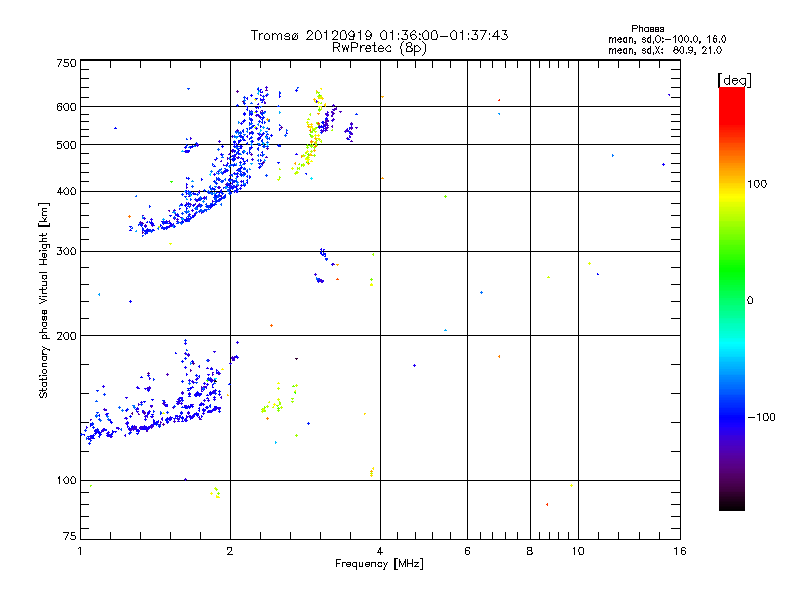Click the y-axis '750' tick label

[x=67, y=63]
